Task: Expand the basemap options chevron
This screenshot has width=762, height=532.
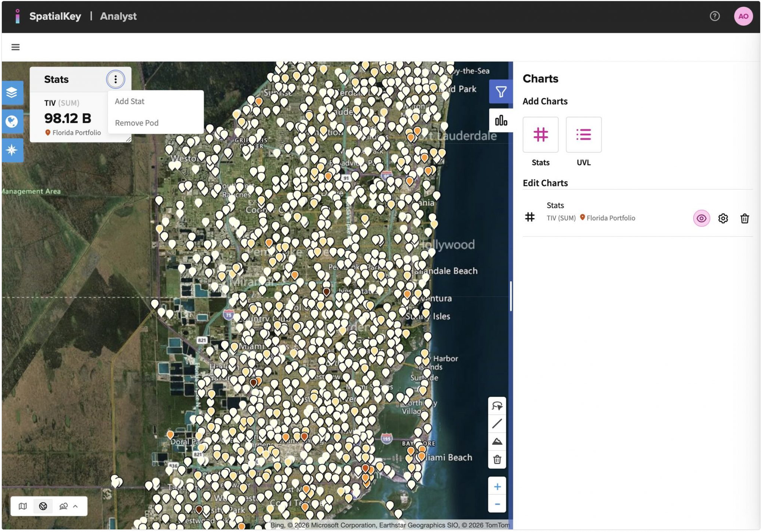Action: pos(75,506)
